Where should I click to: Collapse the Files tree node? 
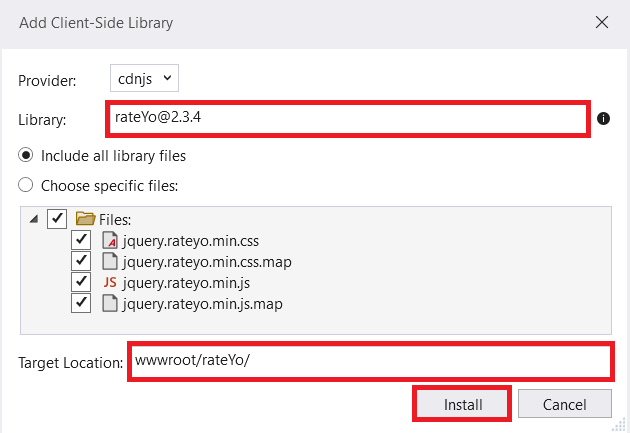(34, 219)
